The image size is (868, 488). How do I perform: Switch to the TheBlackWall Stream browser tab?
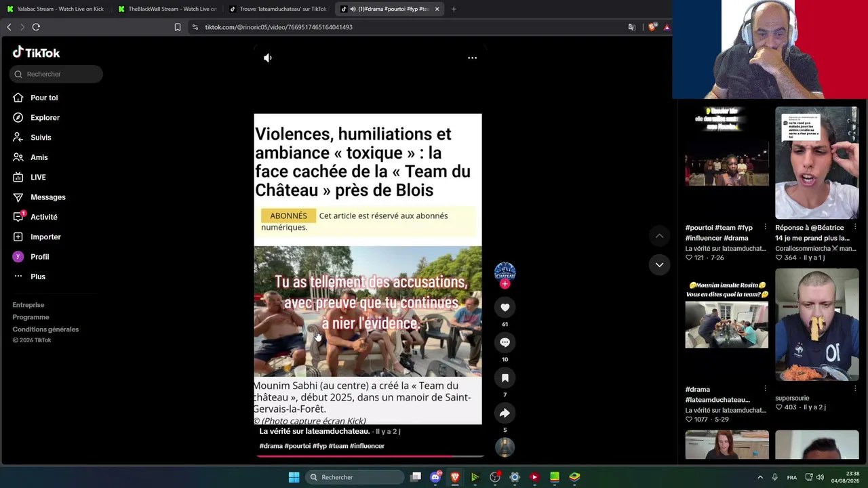[167, 9]
